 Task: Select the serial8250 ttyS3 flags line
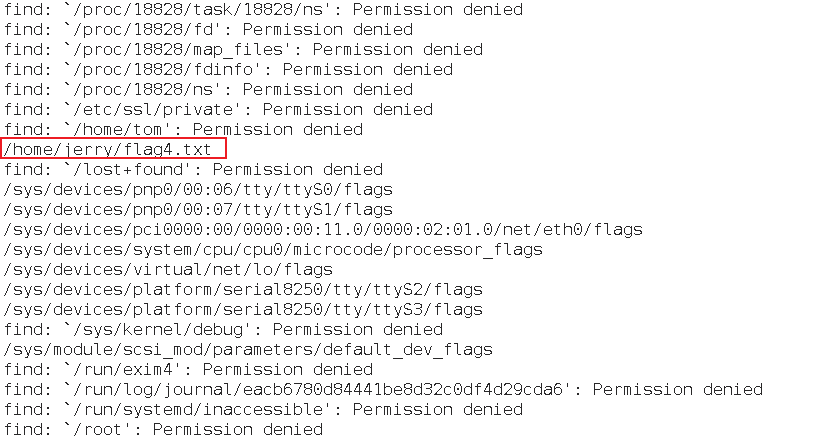(x=243, y=310)
